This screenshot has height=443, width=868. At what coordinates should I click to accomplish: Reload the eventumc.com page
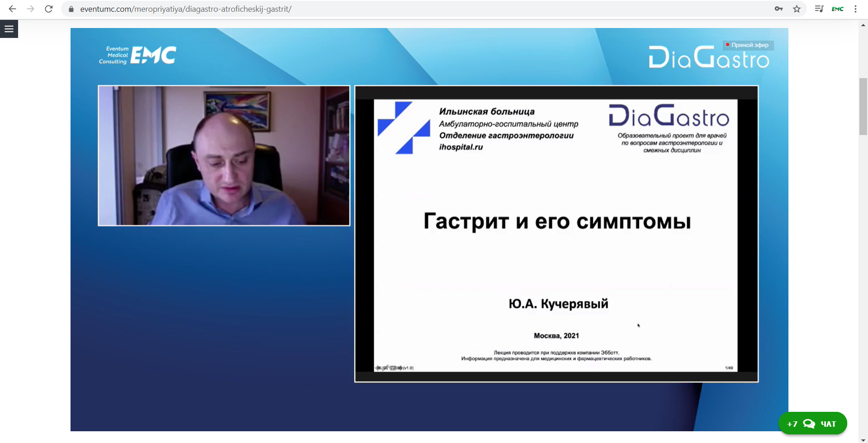pos(49,9)
